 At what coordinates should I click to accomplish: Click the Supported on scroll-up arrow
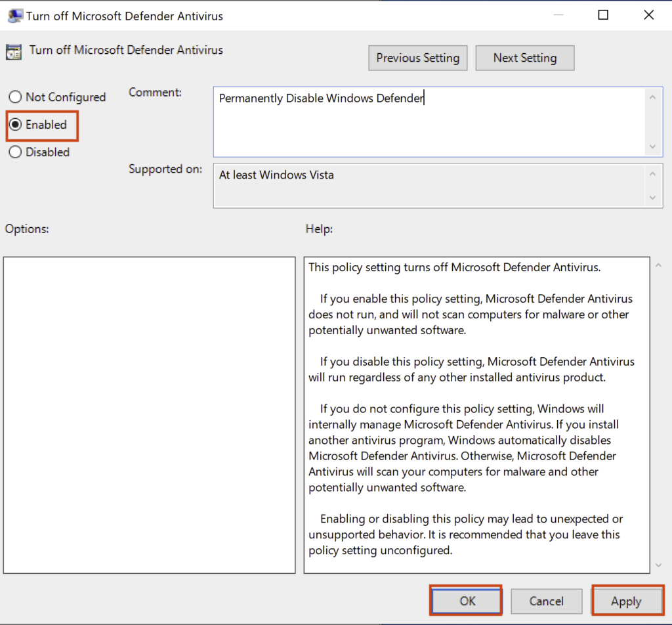click(652, 174)
